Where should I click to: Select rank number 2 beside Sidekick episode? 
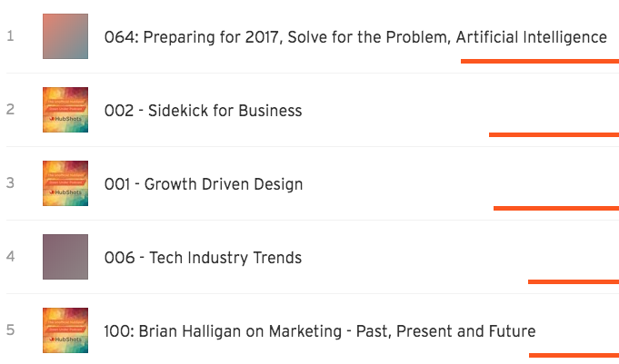tap(10, 110)
